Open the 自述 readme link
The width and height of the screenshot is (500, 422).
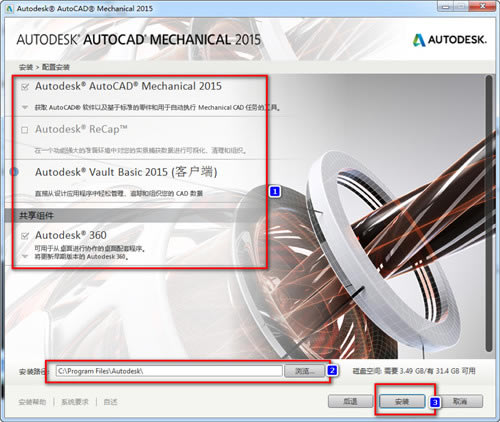(110, 402)
